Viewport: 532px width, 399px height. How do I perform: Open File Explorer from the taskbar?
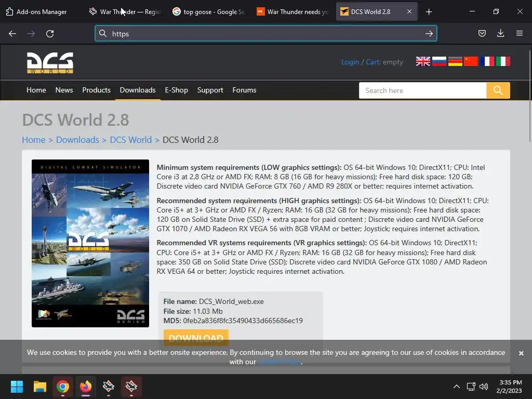(39, 387)
